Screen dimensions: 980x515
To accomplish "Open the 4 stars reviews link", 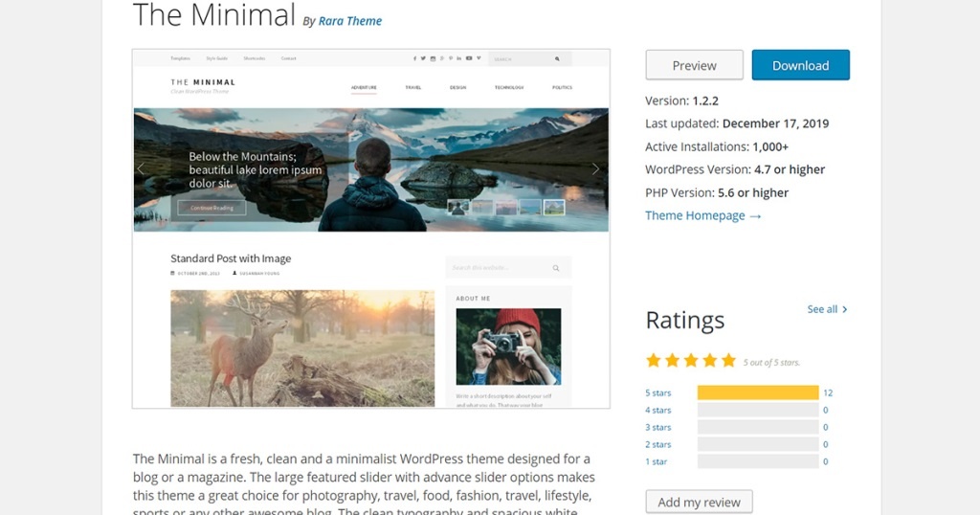I will click(x=657, y=410).
